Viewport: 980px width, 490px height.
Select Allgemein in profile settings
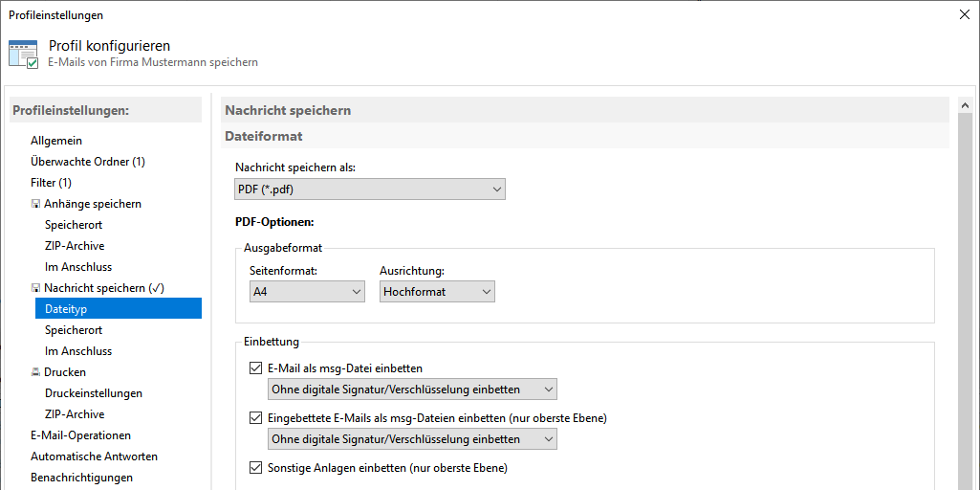(x=56, y=141)
